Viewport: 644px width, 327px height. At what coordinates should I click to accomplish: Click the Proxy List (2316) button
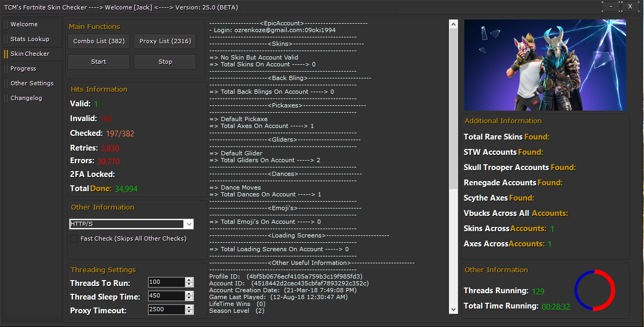click(x=165, y=41)
